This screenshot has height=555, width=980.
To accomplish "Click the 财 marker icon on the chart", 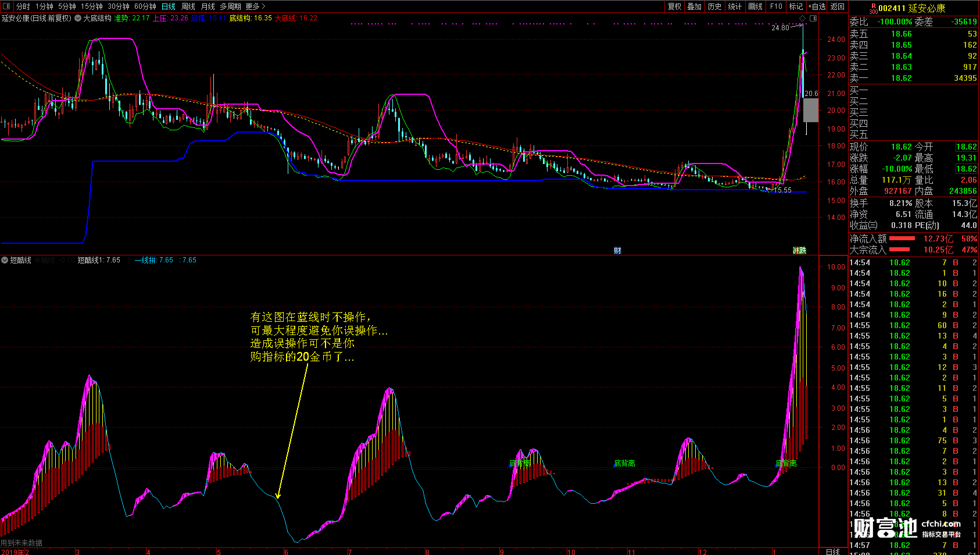I will (x=617, y=251).
